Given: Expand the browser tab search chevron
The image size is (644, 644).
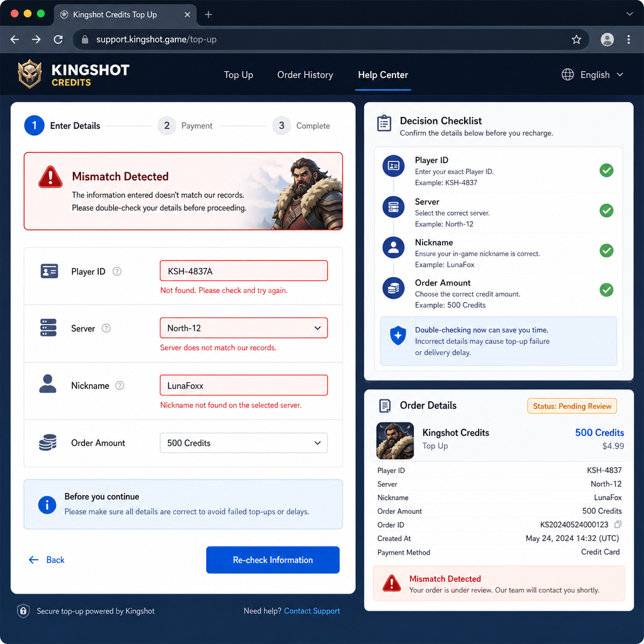Looking at the screenshot, I should 629,14.
